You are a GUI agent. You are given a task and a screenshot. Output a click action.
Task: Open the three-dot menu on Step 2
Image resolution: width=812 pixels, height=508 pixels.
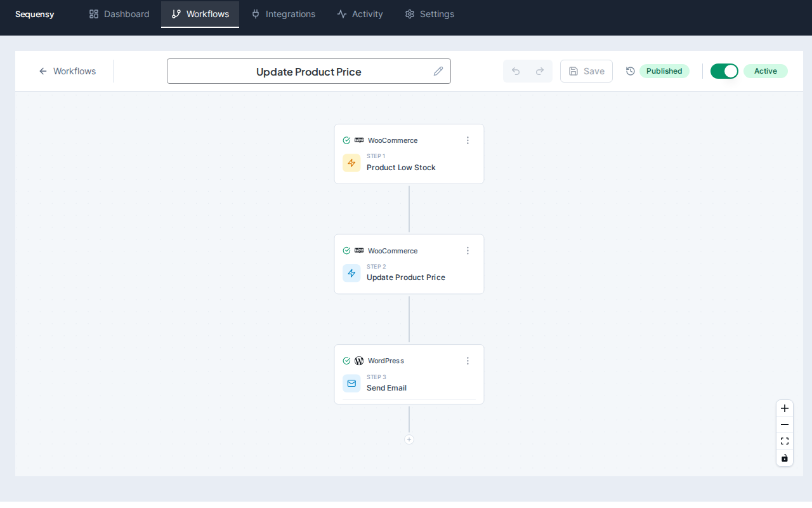[x=468, y=251]
